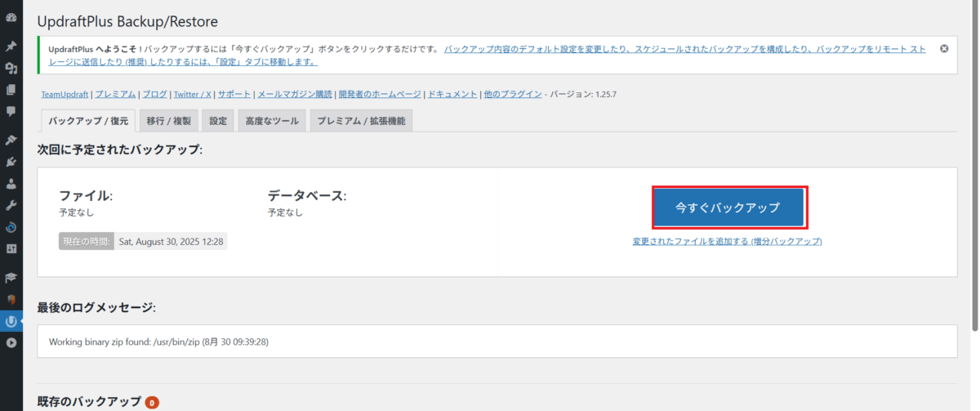Select the highlighted UpdraftPlus sidebar icon
Screen dimensions: 980x411
pyautogui.click(x=11, y=321)
